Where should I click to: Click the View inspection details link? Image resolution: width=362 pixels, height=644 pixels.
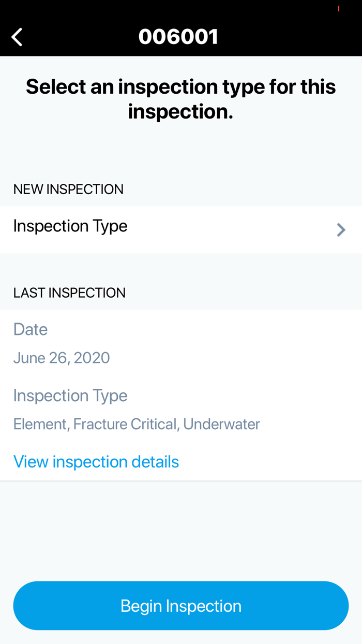96,461
